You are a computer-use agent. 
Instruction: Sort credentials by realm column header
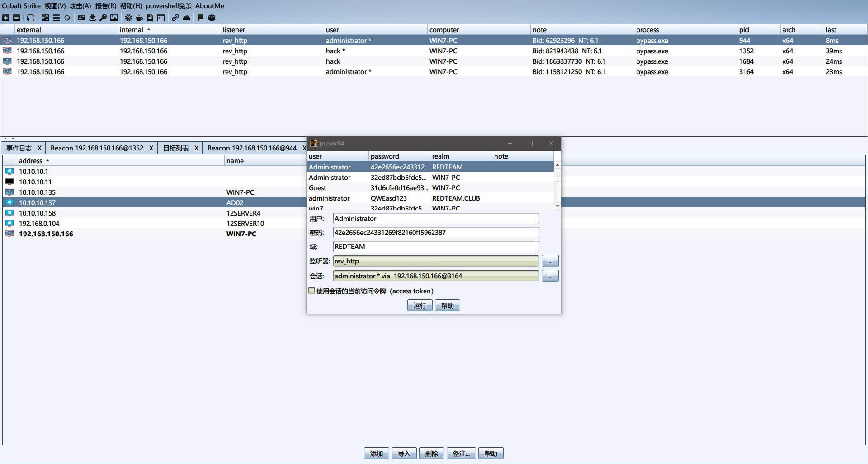(461, 156)
